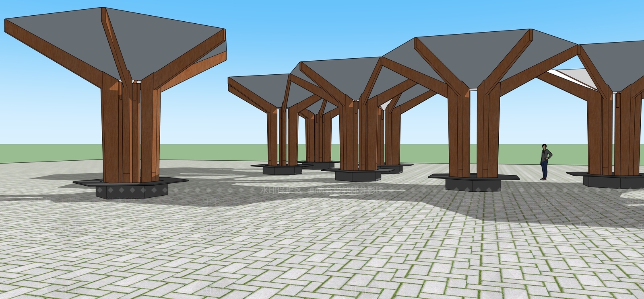The height and width of the screenshot is (299, 644).
Task: Select the partially visible rightmost pavilion column
Action: tap(616, 133)
